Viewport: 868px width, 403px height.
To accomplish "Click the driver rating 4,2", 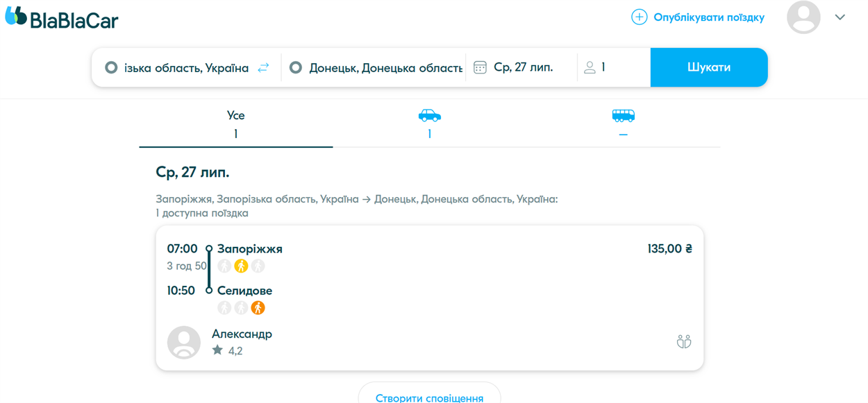I will 235,351.
